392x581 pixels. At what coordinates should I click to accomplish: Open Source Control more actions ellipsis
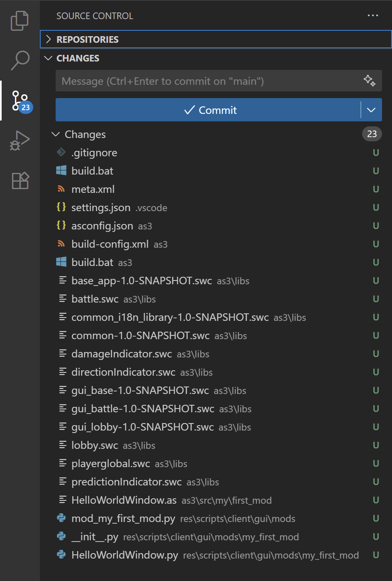point(372,15)
